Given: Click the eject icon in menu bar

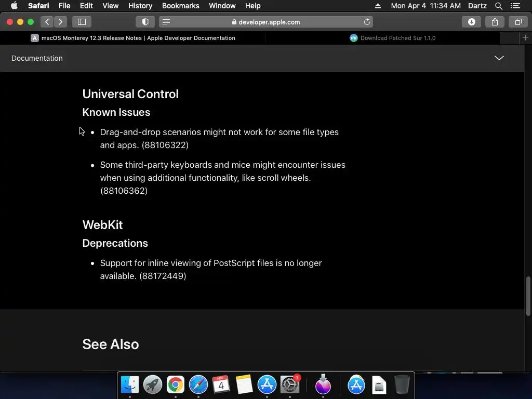Looking at the screenshot, I should tap(378, 6).
